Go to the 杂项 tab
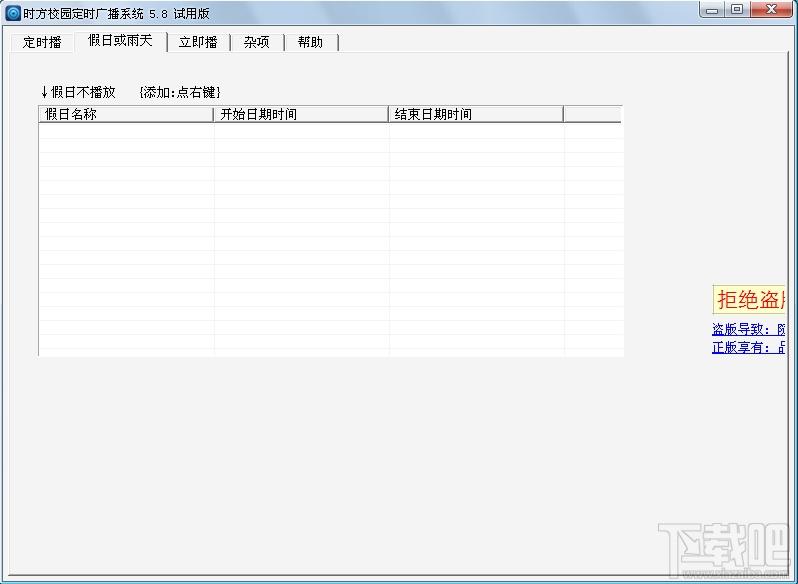Viewport: 798px width, 584px height. [x=257, y=42]
